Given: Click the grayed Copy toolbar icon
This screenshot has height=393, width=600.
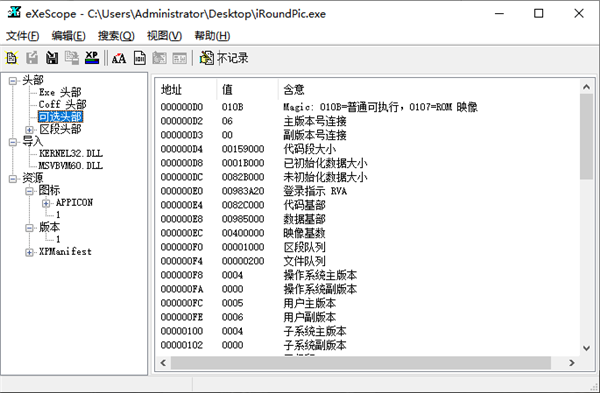Looking at the screenshot, I should (x=72, y=58).
